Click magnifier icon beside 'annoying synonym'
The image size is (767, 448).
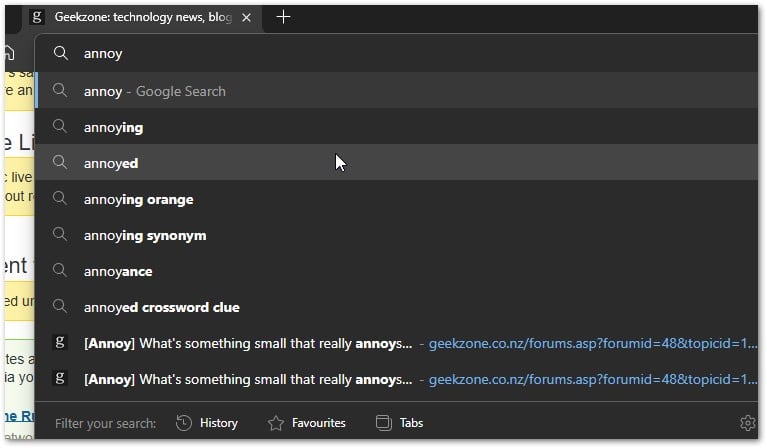point(60,234)
